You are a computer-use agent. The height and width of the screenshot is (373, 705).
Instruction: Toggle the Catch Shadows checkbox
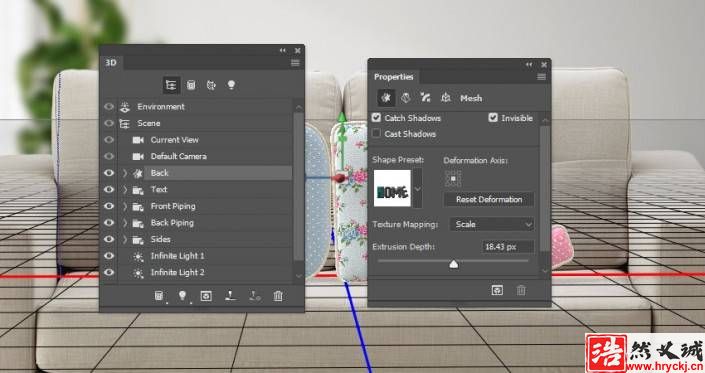376,118
